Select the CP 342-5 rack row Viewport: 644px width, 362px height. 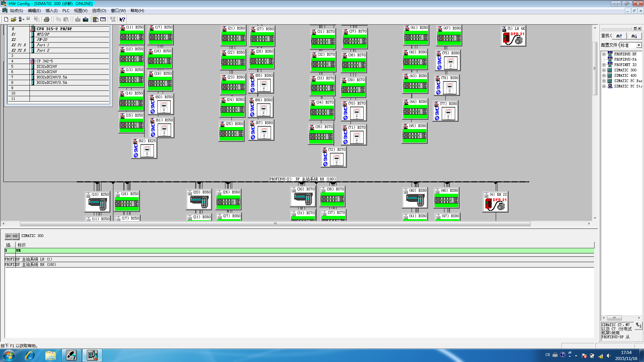pos(45,61)
